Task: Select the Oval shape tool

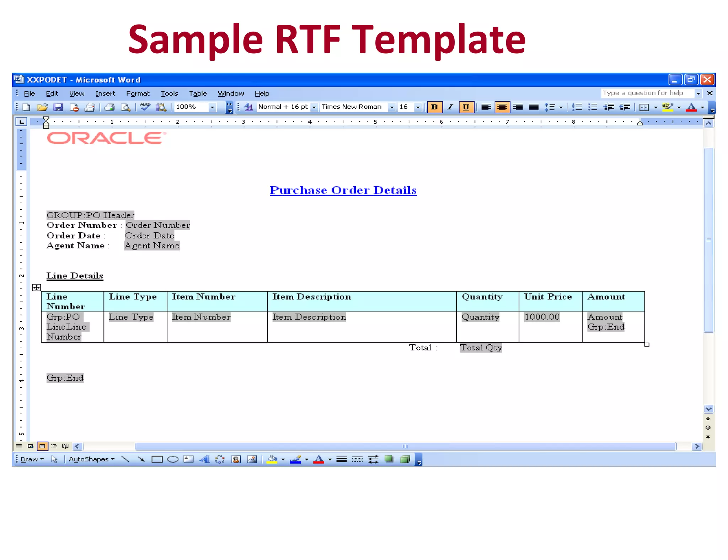Action: [173, 459]
